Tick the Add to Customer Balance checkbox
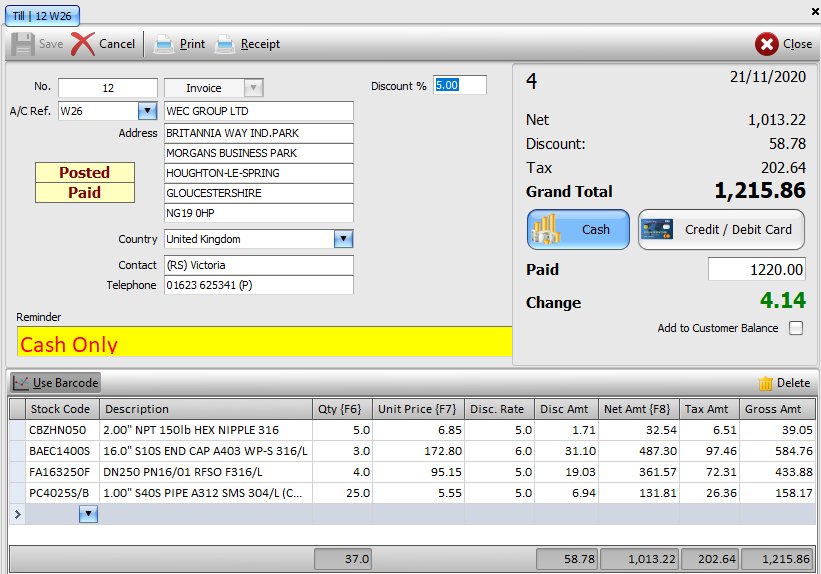 tap(796, 328)
